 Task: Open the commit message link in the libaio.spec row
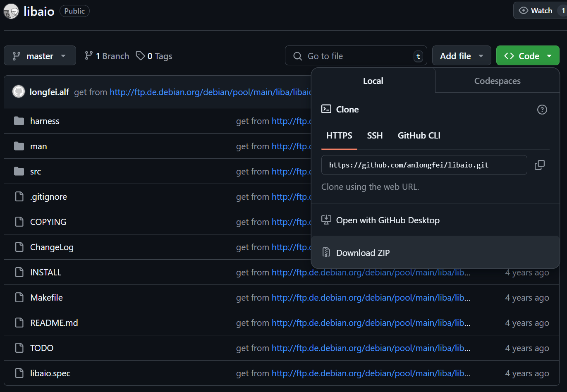pyautogui.click(x=371, y=373)
